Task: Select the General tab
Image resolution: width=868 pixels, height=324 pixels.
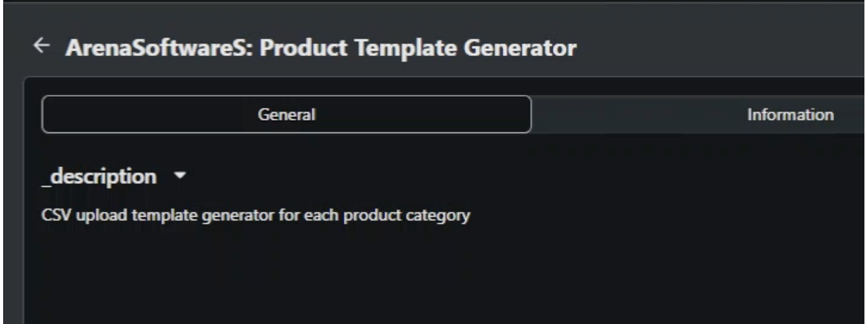Action: point(286,114)
